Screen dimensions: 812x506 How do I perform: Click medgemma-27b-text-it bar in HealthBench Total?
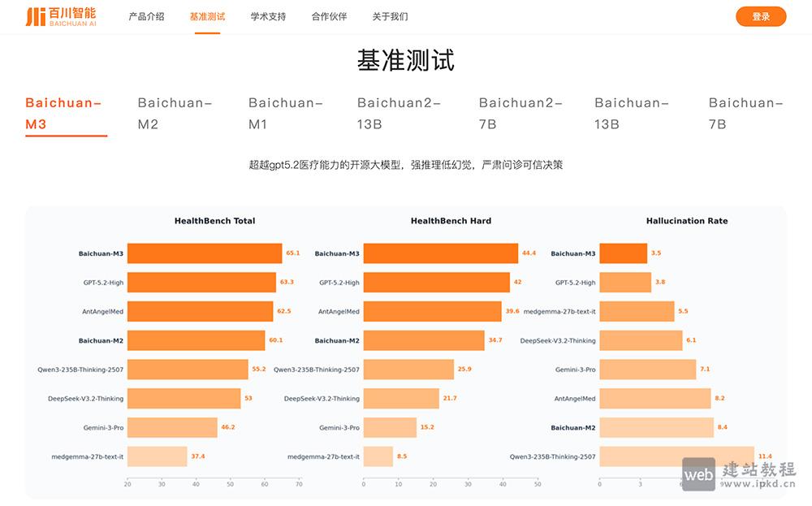pyautogui.click(x=157, y=456)
